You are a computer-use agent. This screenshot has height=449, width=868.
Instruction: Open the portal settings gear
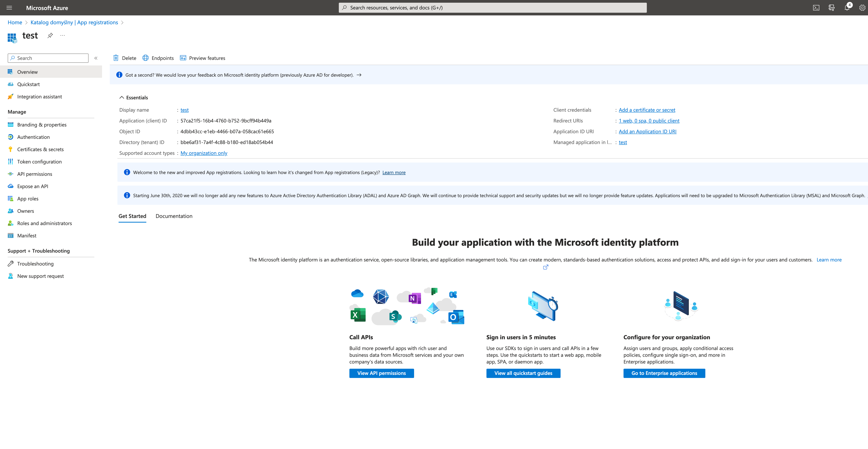[x=862, y=8]
